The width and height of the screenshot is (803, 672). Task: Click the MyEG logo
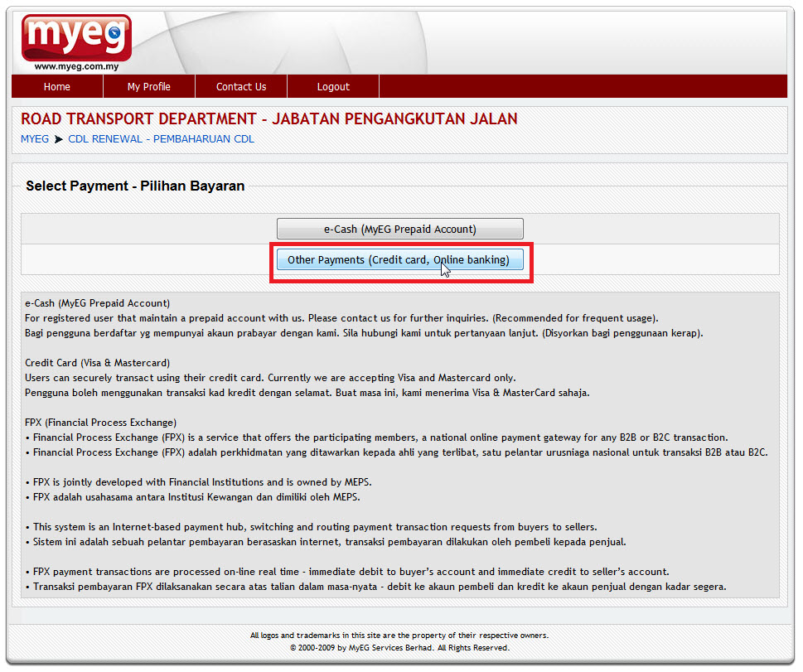(76, 36)
